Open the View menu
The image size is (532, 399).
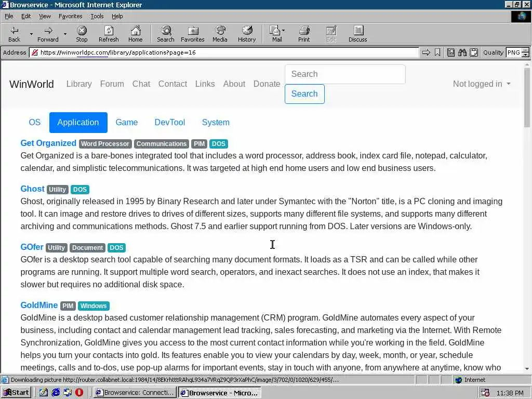point(45,16)
